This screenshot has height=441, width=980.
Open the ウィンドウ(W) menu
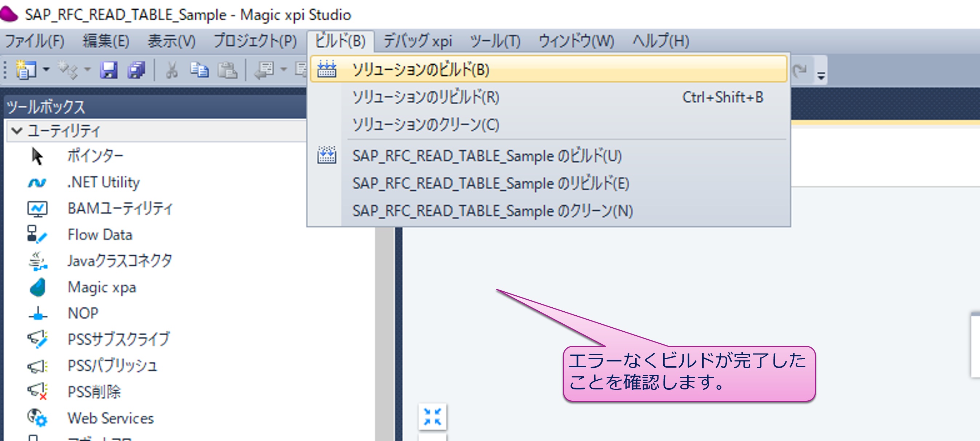coord(576,41)
